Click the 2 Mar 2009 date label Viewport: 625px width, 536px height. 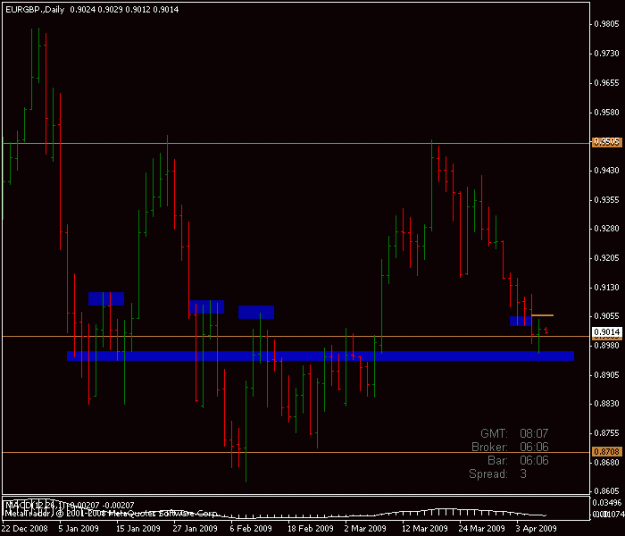365,528
